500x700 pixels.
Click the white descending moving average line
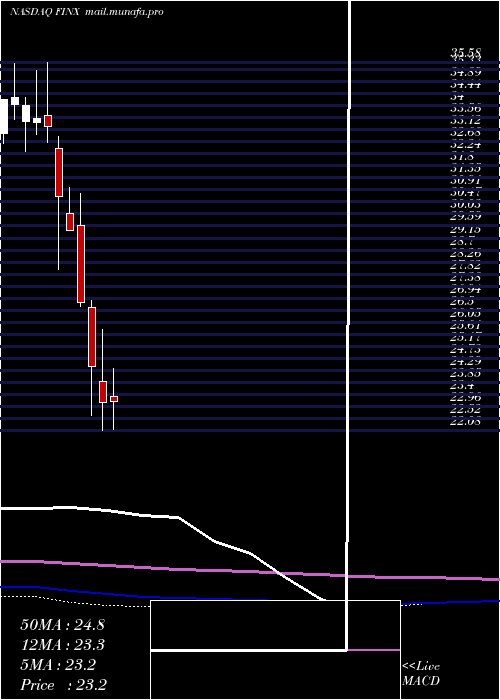coord(179,518)
